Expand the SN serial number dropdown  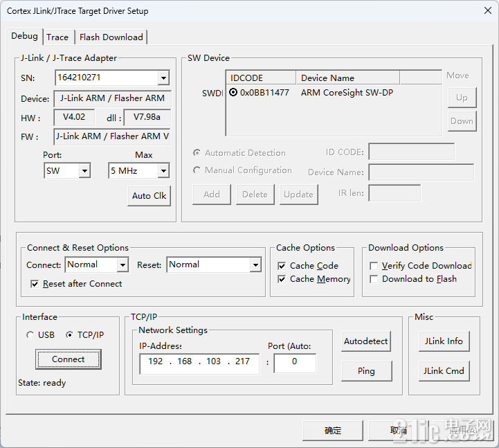163,78
